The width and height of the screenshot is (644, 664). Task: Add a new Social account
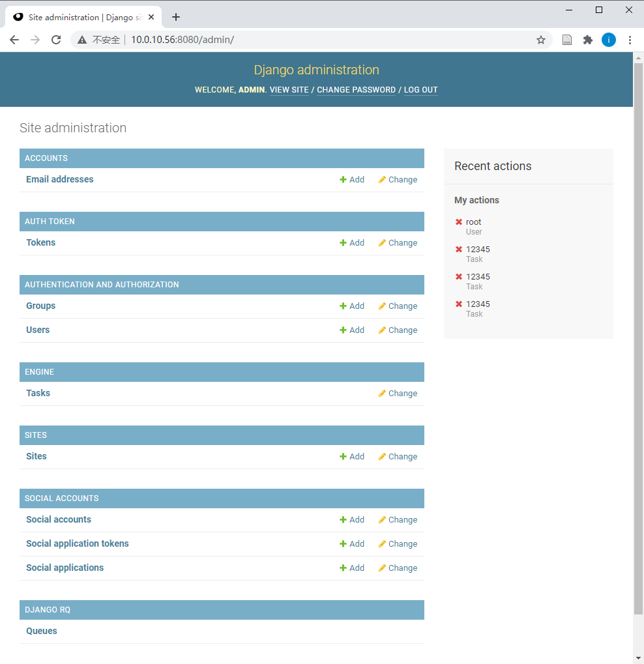click(x=352, y=519)
